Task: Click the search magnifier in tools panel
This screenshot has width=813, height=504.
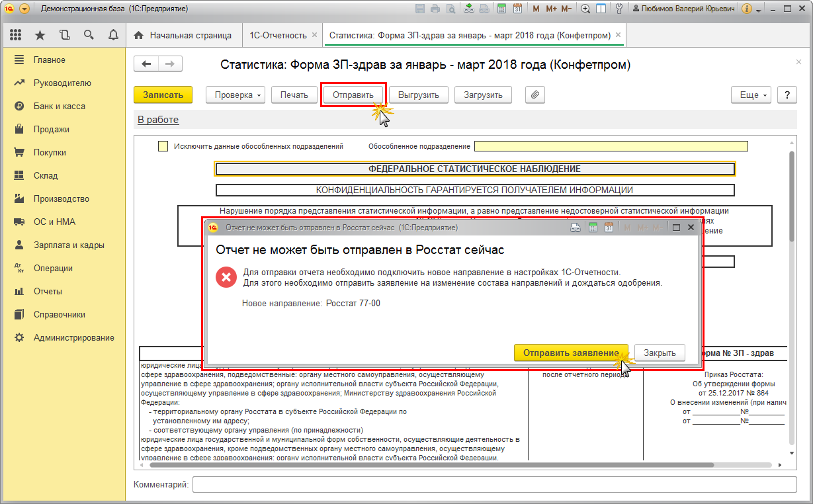Action: (89, 35)
